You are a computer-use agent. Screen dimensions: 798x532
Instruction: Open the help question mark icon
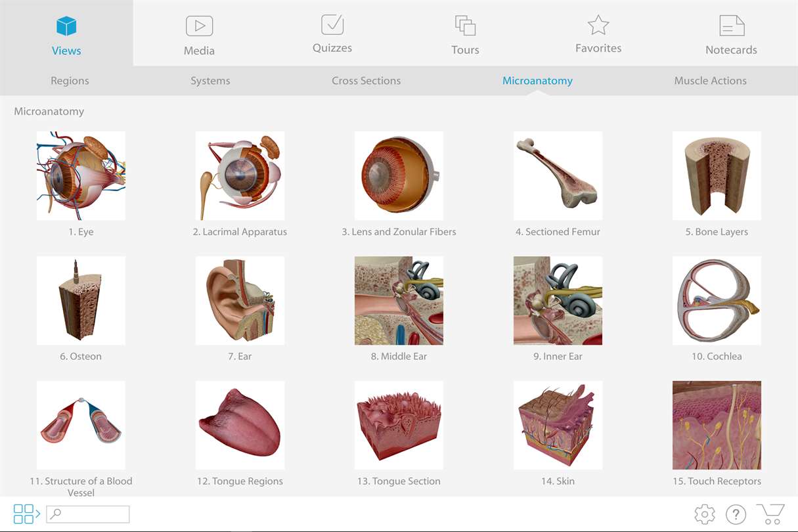(x=736, y=514)
